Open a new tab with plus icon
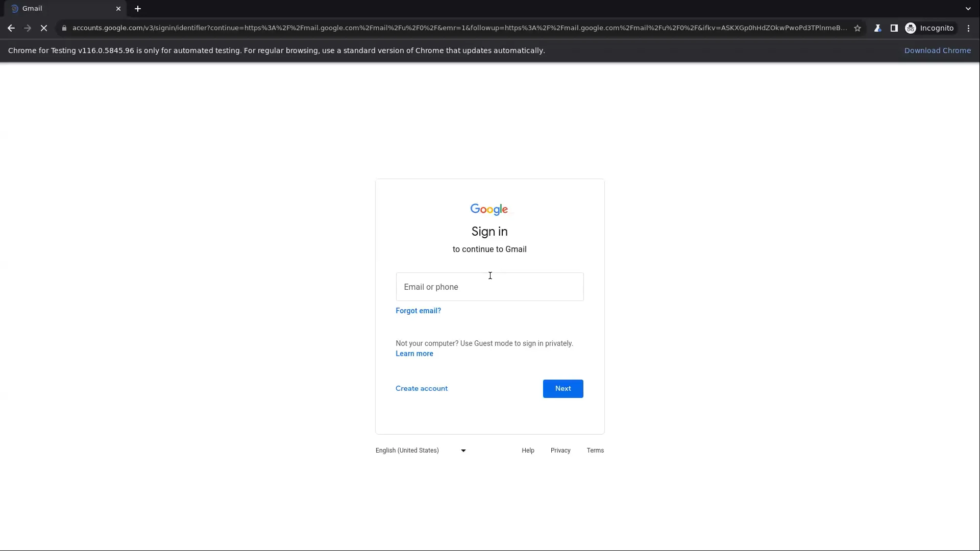980x551 pixels. (x=138, y=9)
